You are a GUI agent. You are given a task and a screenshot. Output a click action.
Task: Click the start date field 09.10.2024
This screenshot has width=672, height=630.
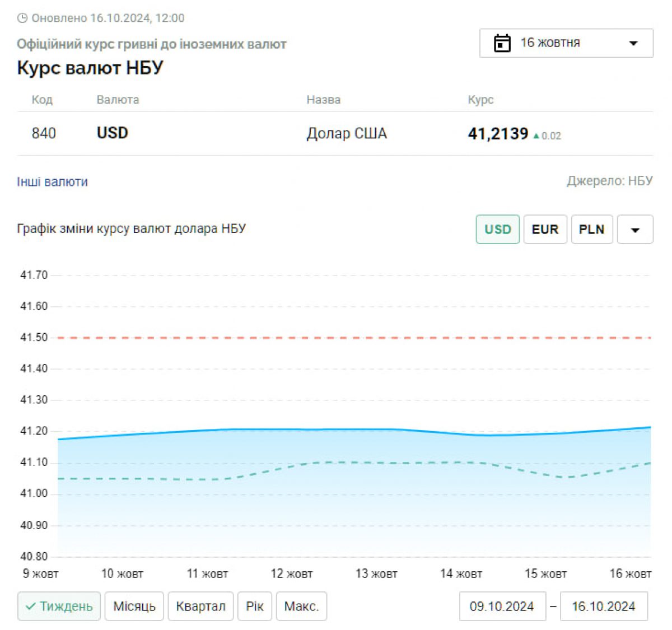(502, 606)
